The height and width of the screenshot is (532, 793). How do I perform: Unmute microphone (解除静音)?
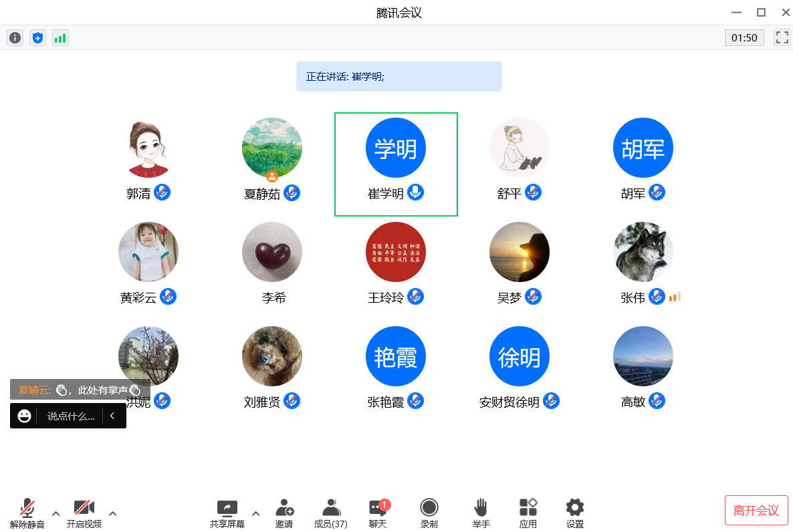[x=27, y=513]
